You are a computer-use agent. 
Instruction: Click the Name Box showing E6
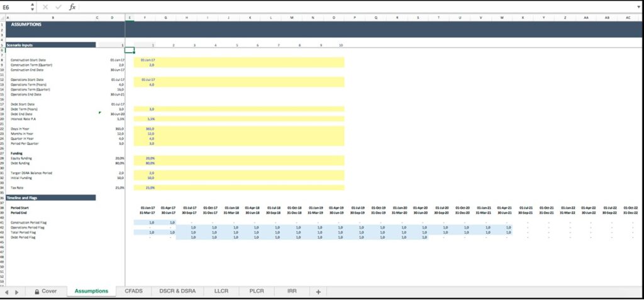(x=14, y=7)
